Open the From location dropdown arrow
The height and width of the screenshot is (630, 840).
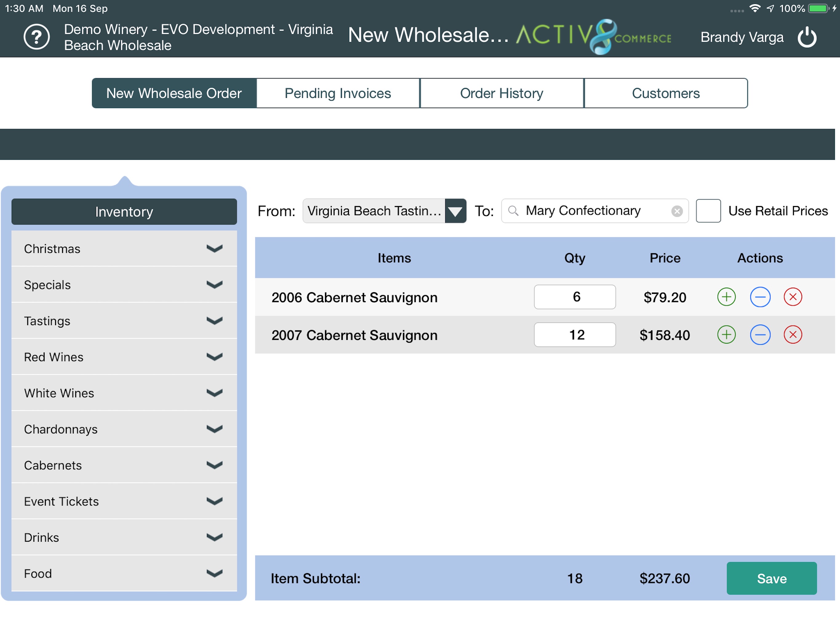click(455, 211)
